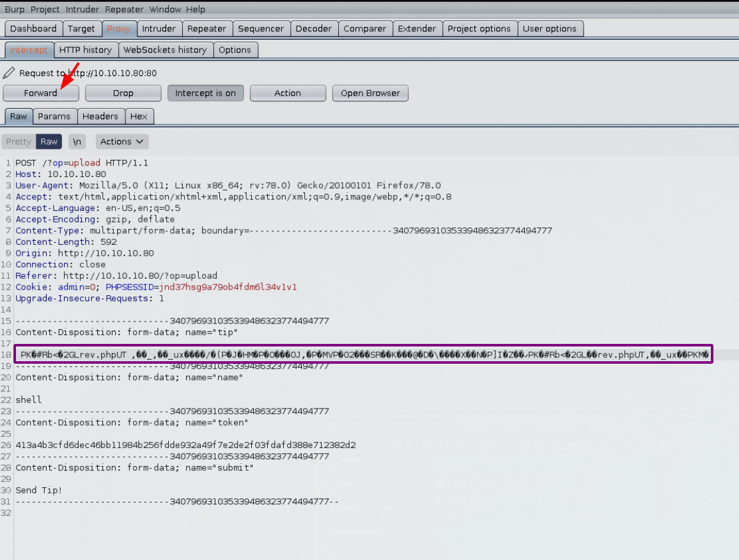Screen dimensions: 739x560
Task: Open the Burp menu
Action: (15, 10)
